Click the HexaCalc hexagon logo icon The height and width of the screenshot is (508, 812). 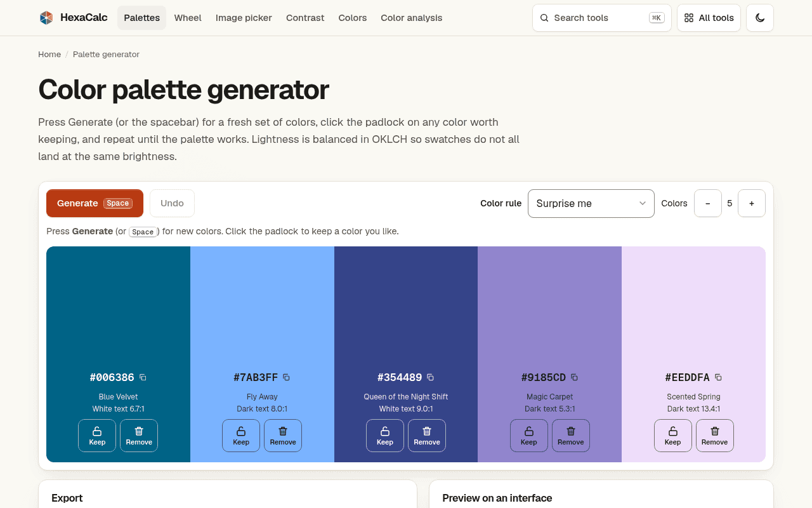click(x=46, y=18)
